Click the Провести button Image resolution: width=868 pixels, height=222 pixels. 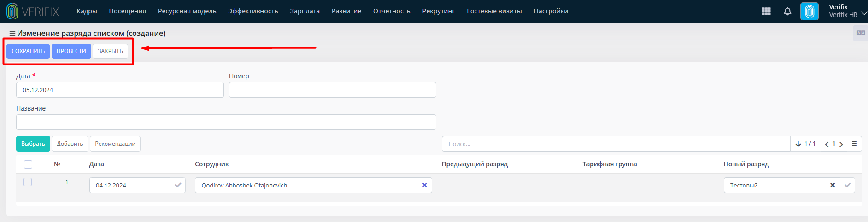(71, 51)
